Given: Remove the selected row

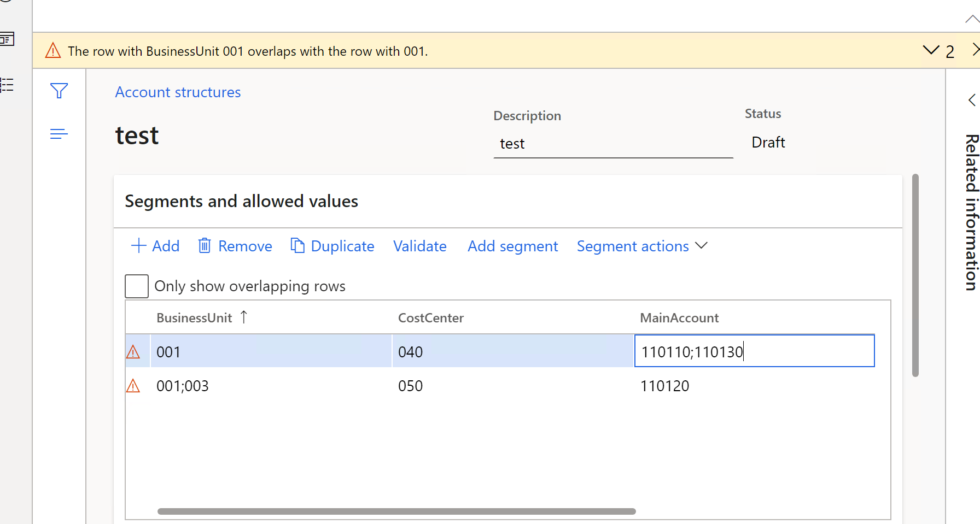Looking at the screenshot, I should tap(235, 246).
